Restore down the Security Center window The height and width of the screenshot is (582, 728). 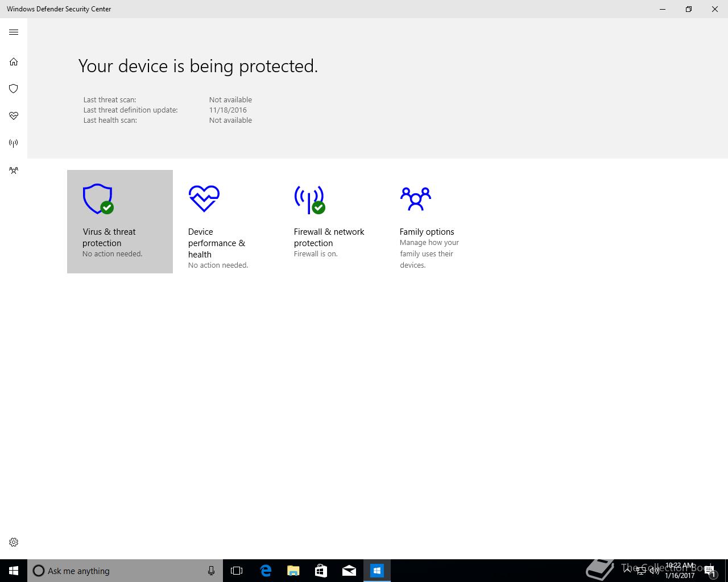pos(689,9)
